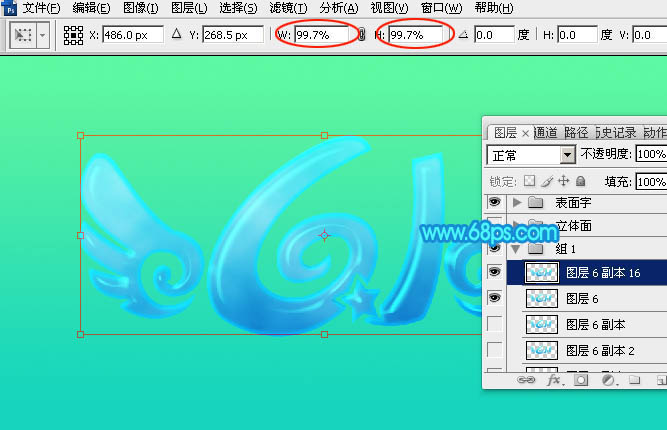The height and width of the screenshot is (430, 667).
Task: Select the 表面字 group folder
Action: pos(536,202)
